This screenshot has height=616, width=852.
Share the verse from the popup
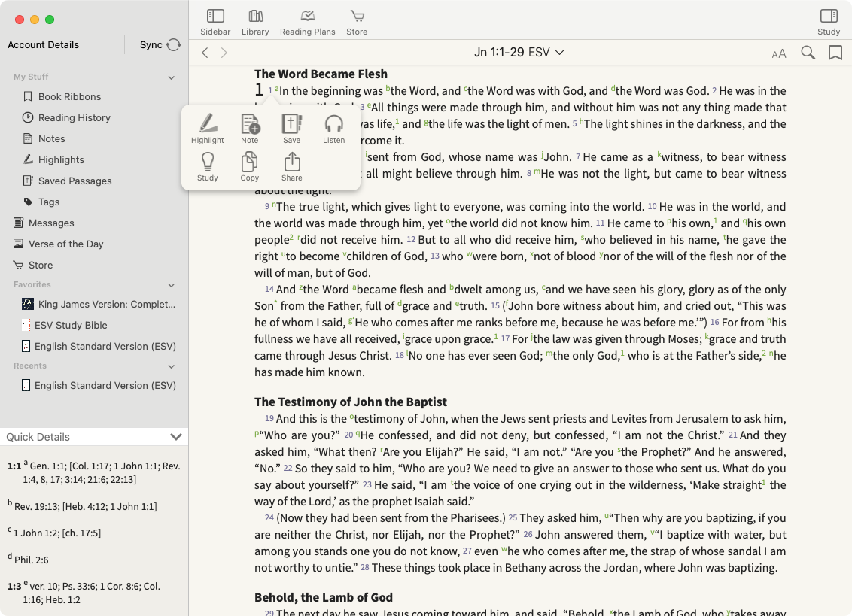tap(292, 167)
